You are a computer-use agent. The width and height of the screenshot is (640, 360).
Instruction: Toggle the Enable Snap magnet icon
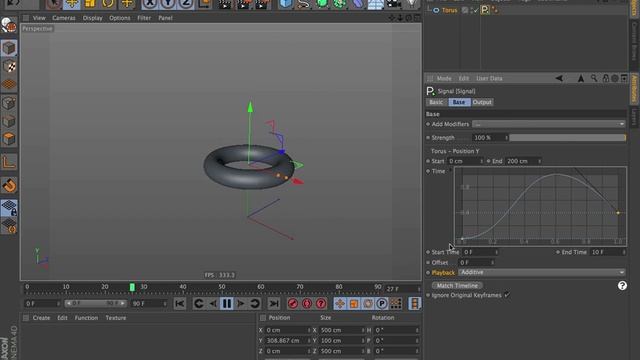(x=9, y=186)
